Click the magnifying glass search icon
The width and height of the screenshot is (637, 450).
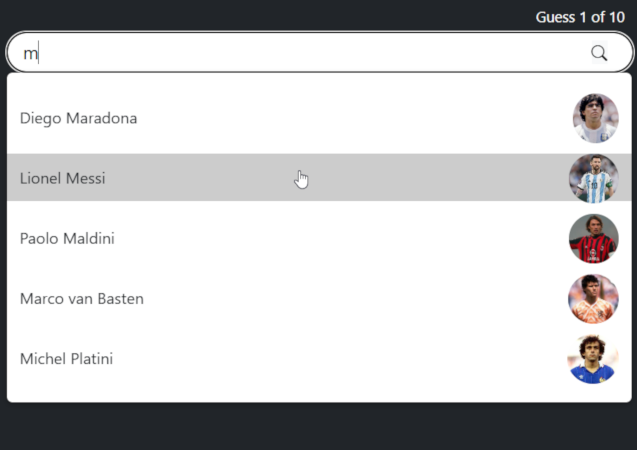coord(599,53)
